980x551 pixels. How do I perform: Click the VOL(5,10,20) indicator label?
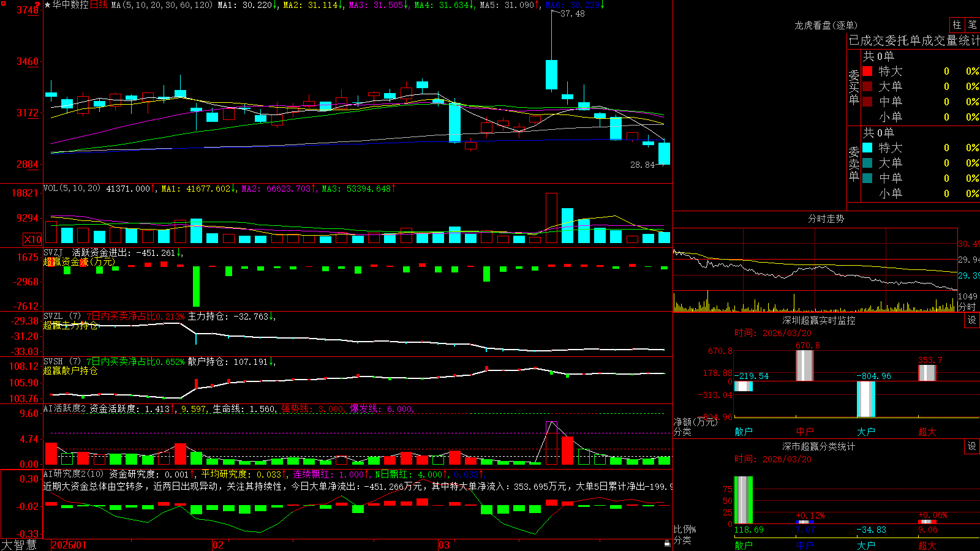click(x=72, y=189)
